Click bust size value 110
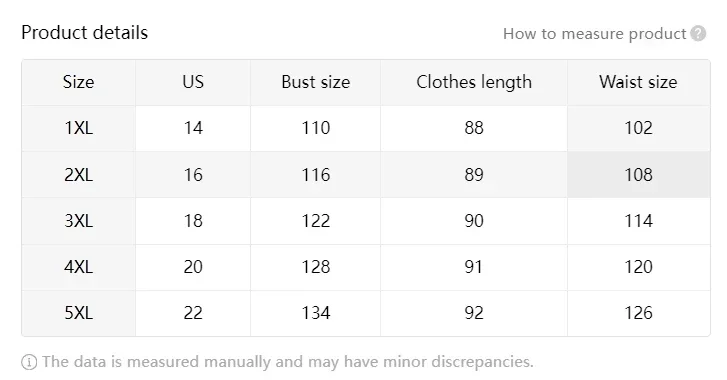The height and width of the screenshot is (380, 727). click(316, 128)
